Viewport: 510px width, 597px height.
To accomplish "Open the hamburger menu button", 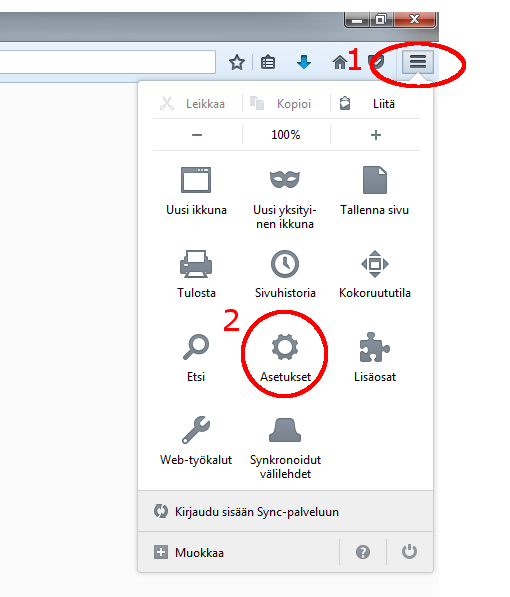I will tap(418, 62).
